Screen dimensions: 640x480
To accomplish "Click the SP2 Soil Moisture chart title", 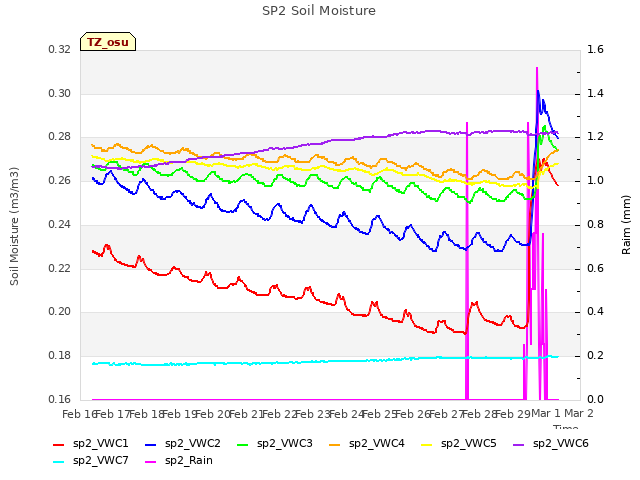I will tap(319, 11).
